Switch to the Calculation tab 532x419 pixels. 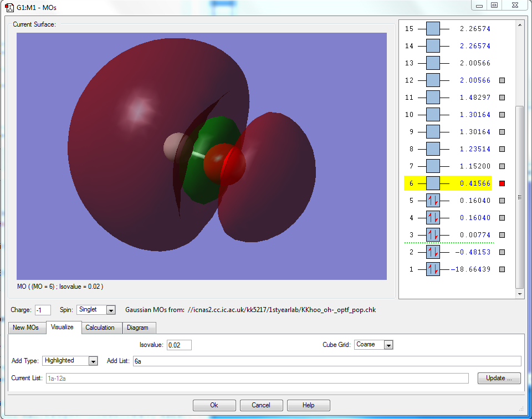[x=100, y=328]
